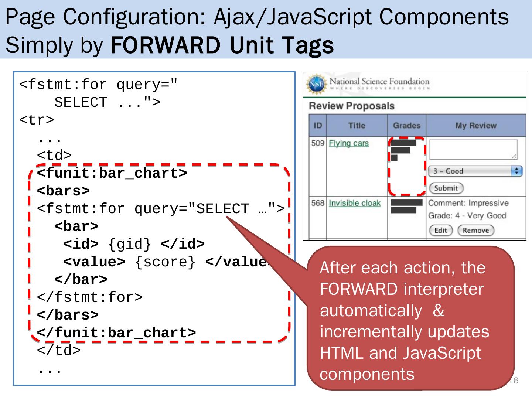Image resolution: width=532 pixels, height=399 pixels.
Task: Click the '<funit:bar_chart>' opening tag
Action: pyautogui.click(x=112, y=173)
